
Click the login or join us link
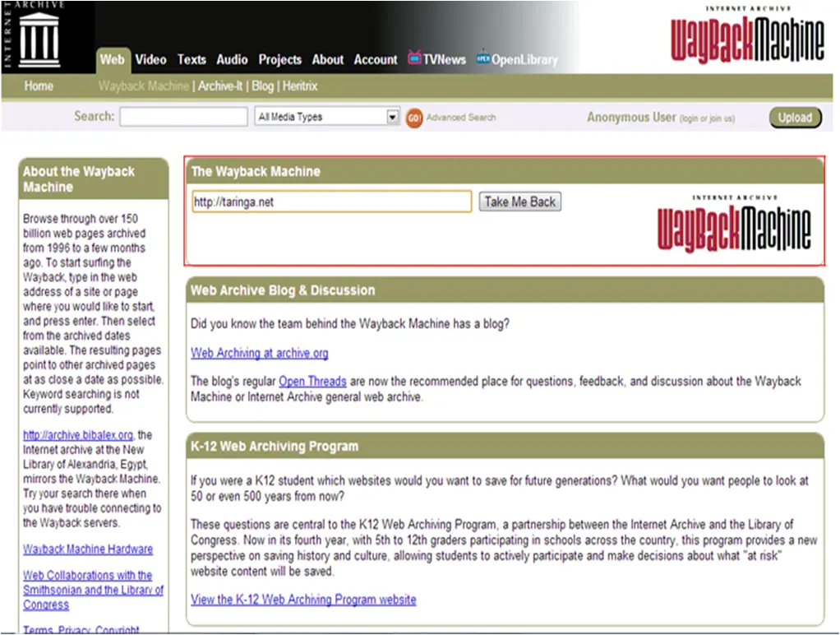[x=707, y=118]
